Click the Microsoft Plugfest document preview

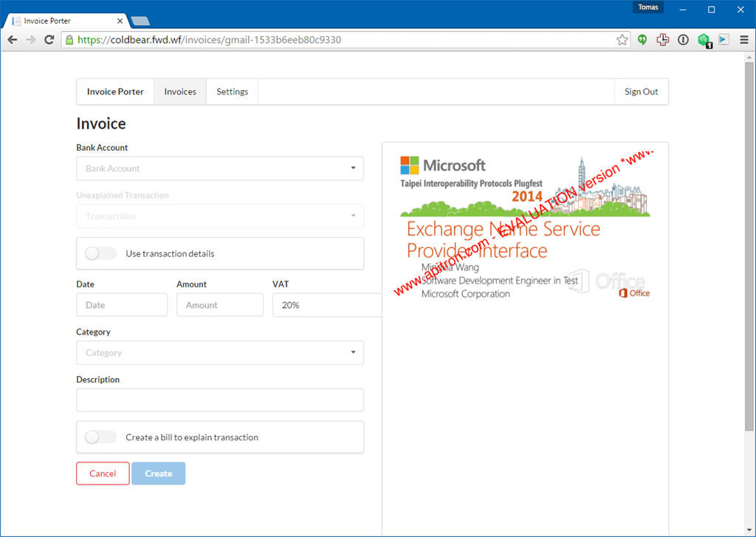(525, 228)
